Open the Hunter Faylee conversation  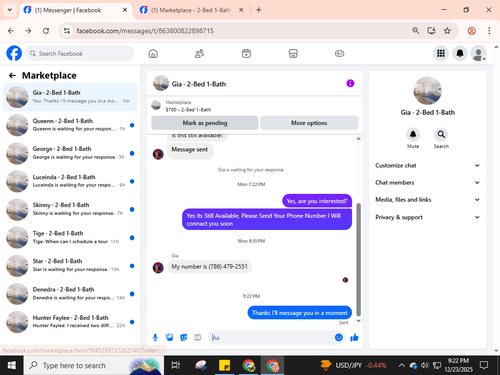70,322
